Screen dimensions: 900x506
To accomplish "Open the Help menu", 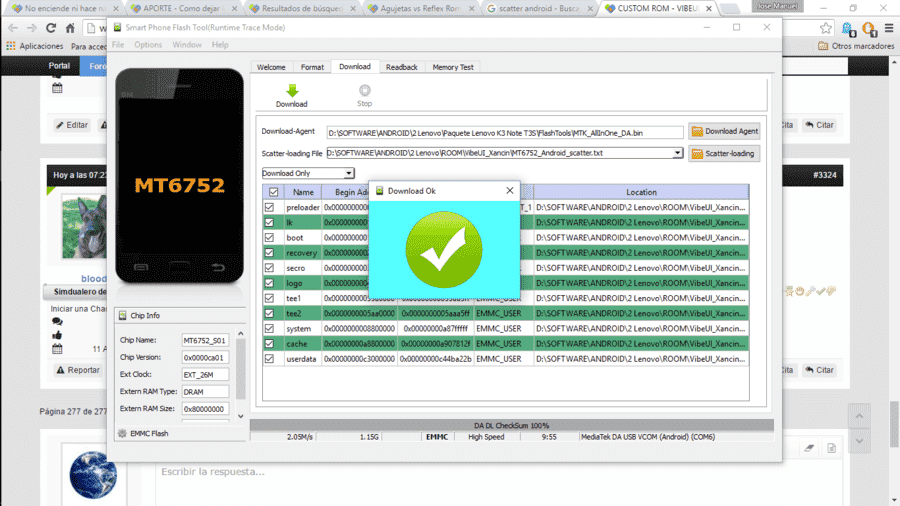I will 220,45.
